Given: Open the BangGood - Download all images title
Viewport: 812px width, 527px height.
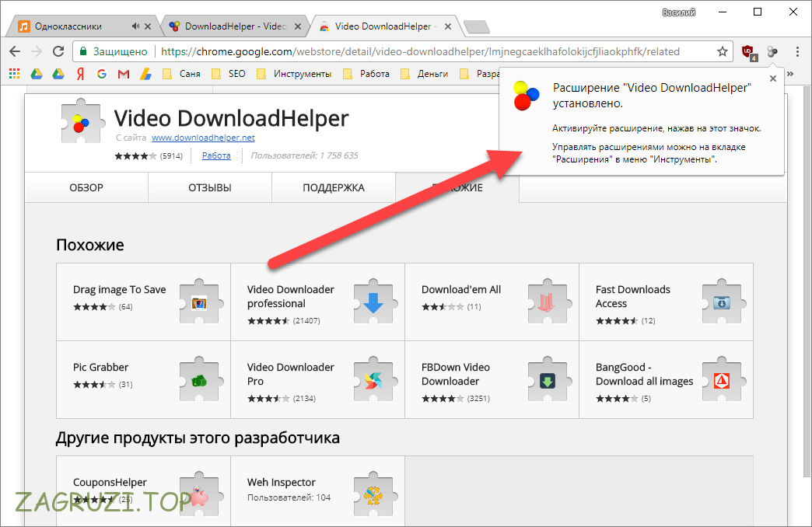Looking at the screenshot, I should (x=644, y=375).
